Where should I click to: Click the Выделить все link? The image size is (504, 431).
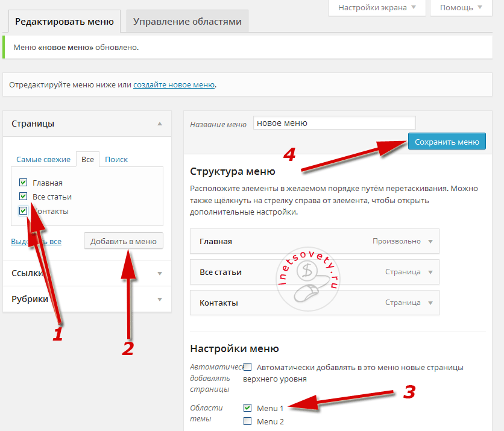(36, 241)
